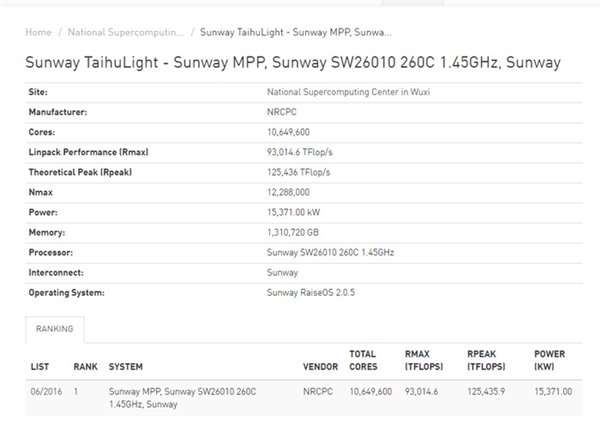Screen dimensions: 600x424
Task: Click the POWER (KW) column header
Action: pos(550,360)
